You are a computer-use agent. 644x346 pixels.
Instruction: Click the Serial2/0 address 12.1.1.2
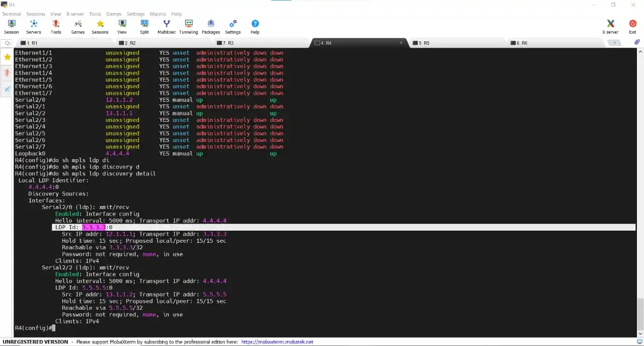(119, 100)
